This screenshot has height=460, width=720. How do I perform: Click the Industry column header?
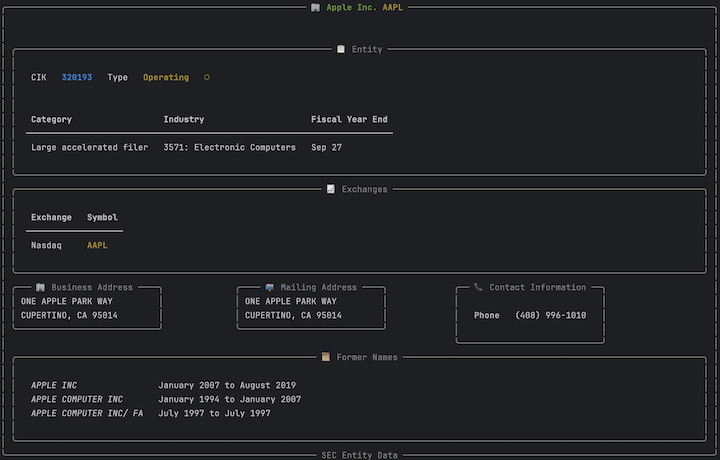184,119
